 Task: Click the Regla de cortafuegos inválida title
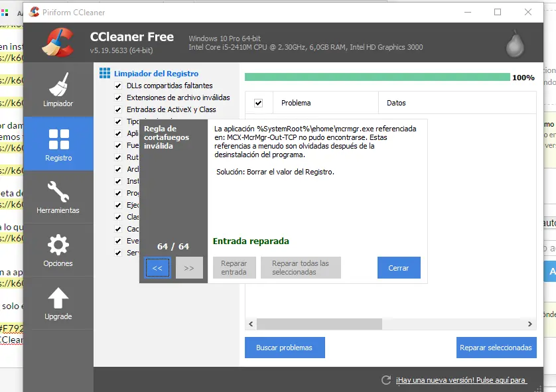point(167,137)
